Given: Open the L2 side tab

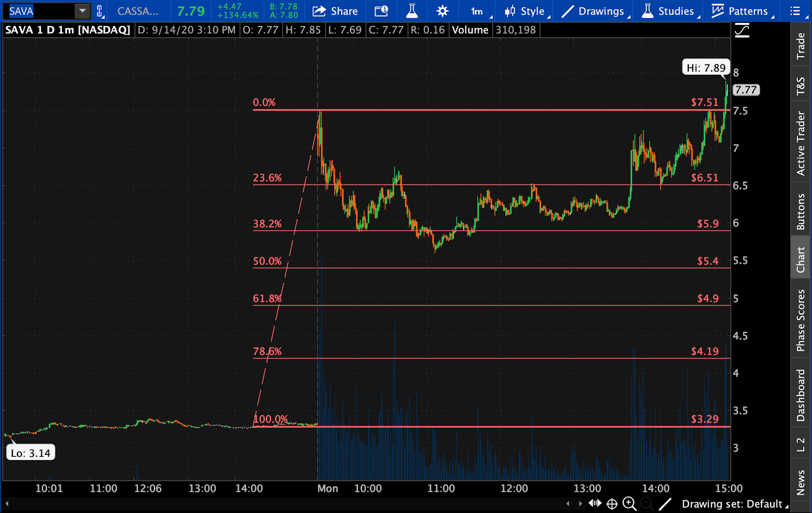Looking at the screenshot, I should pos(801,444).
